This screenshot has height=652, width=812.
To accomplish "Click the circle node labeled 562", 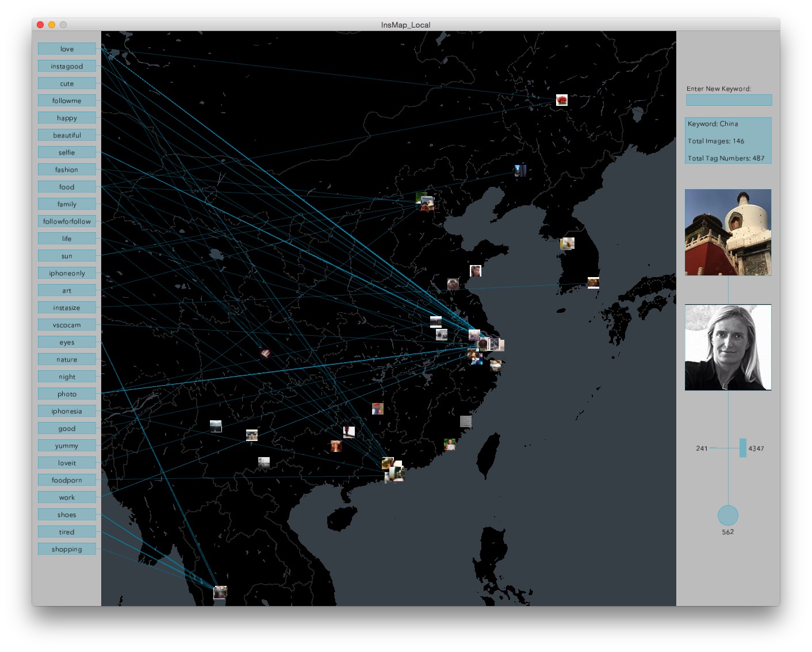I will point(727,515).
